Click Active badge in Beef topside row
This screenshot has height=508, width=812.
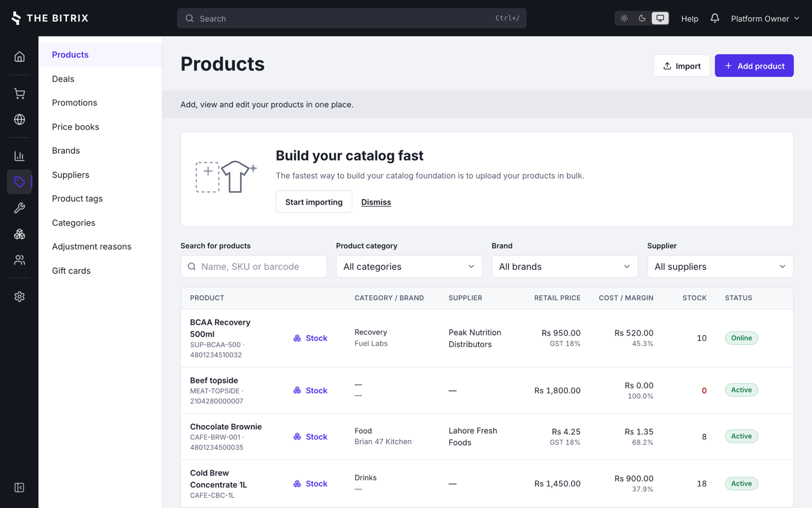click(741, 390)
